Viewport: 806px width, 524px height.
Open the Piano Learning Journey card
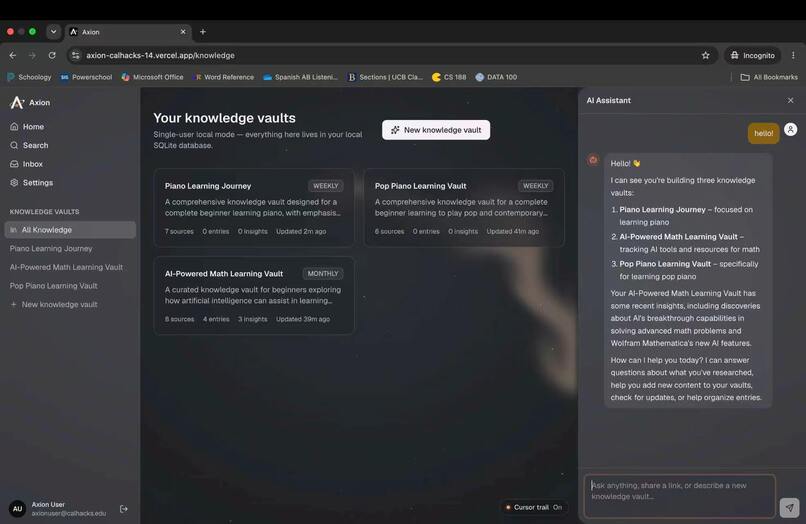254,208
